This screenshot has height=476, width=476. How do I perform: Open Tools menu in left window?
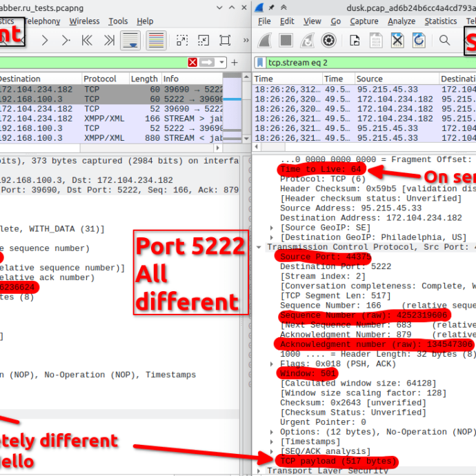point(118,21)
